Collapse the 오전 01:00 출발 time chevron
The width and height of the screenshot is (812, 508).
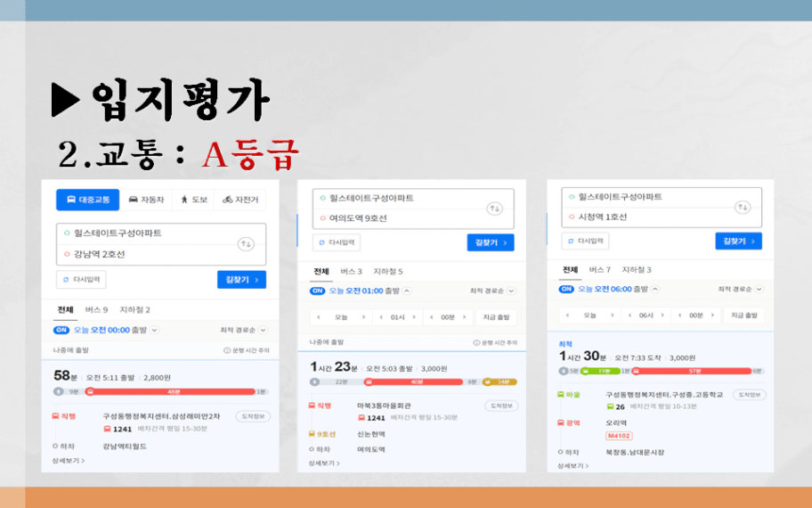pyautogui.click(x=407, y=291)
